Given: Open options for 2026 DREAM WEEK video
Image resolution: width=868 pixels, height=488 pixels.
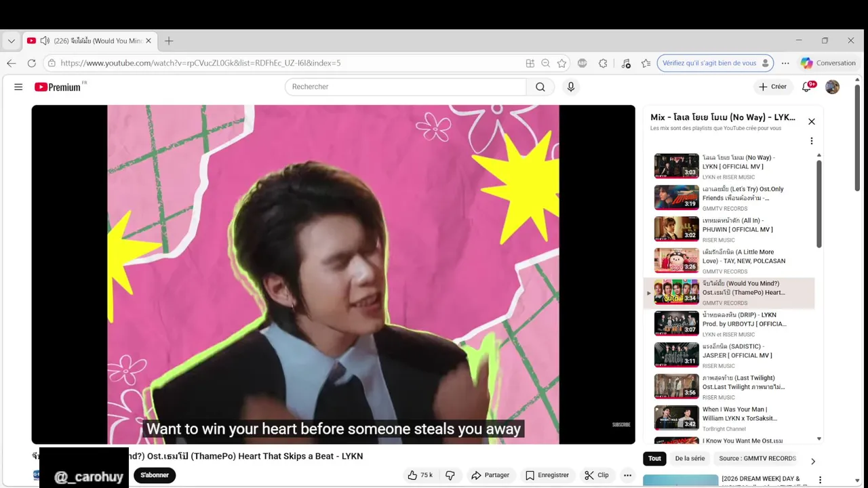Looking at the screenshot, I should (x=820, y=480).
